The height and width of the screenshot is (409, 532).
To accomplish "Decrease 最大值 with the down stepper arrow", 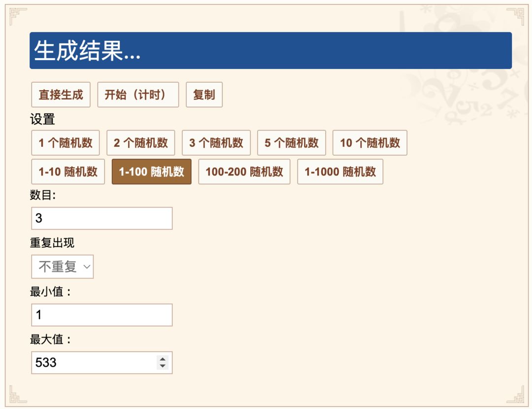I will [x=163, y=366].
